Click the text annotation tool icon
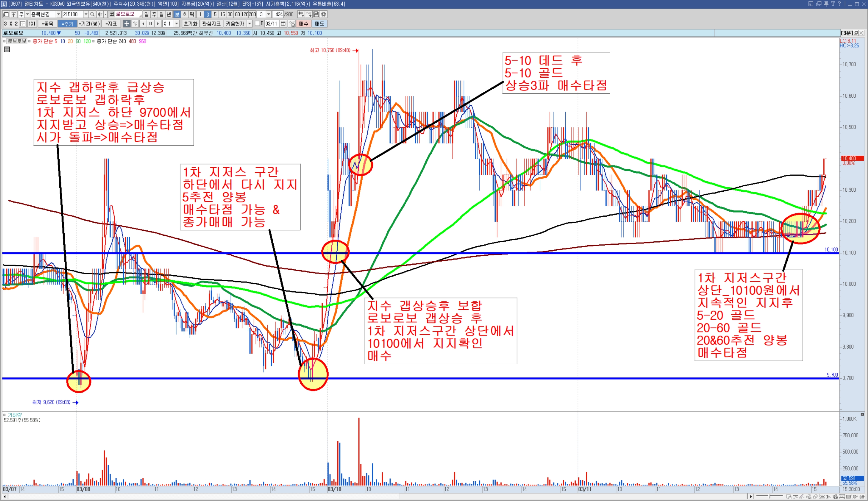Image resolution: width=868 pixels, height=501 pixels. 828,497
